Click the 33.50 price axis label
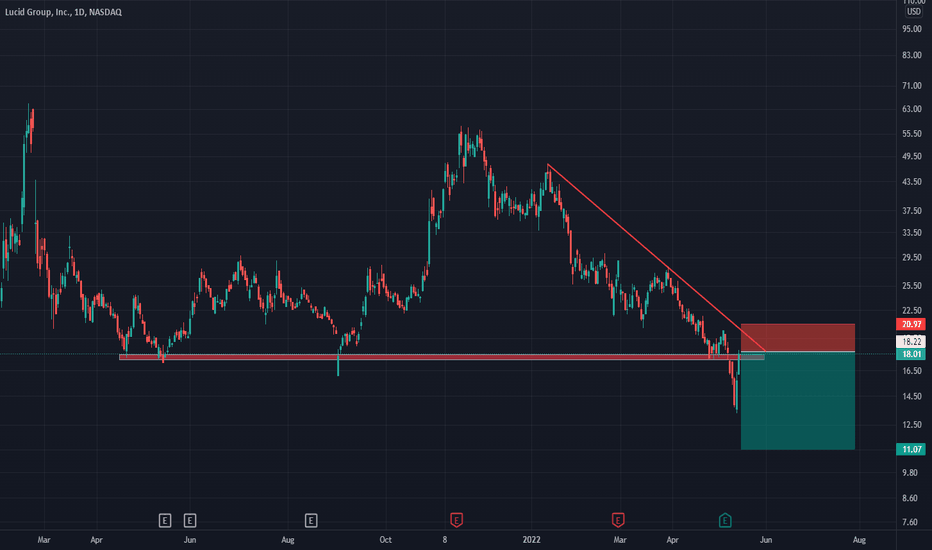Image resolution: width=932 pixels, height=550 pixels. (x=912, y=232)
